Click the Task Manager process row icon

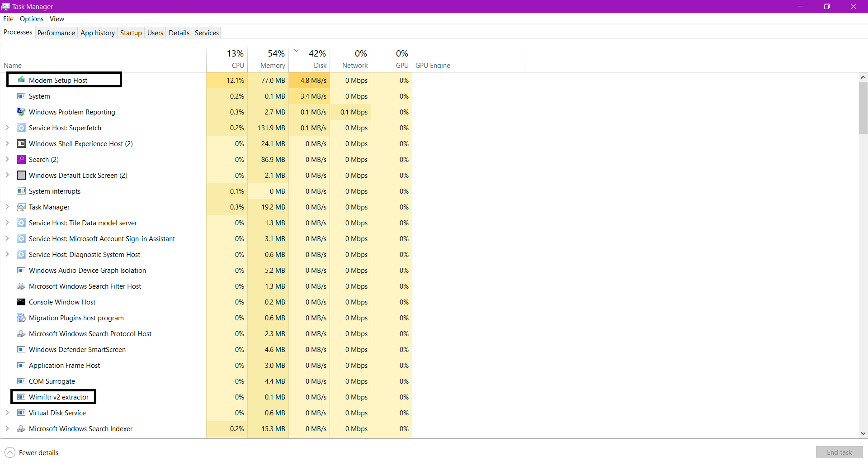click(21, 207)
